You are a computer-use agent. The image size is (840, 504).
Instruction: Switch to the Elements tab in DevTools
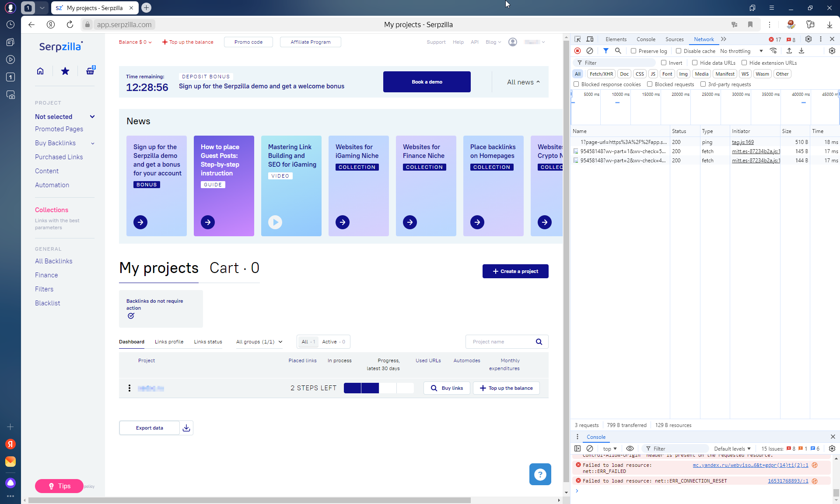point(616,39)
